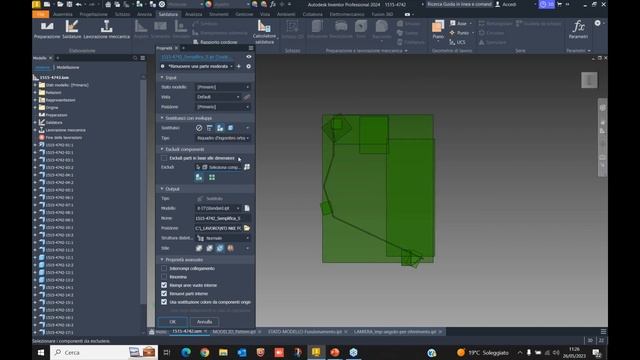
Task: Click the Annulla button
Action: (204, 322)
